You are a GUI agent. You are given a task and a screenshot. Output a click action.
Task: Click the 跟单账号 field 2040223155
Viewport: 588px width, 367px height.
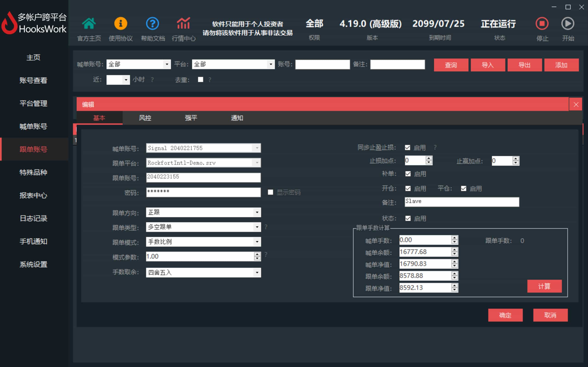click(203, 178)
